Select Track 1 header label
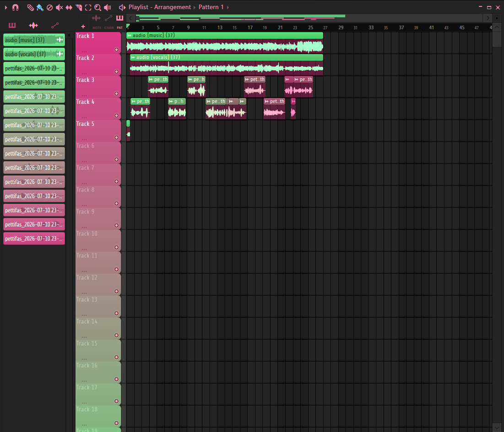Screen dimensions: 504x432 [x=85, y=36]
